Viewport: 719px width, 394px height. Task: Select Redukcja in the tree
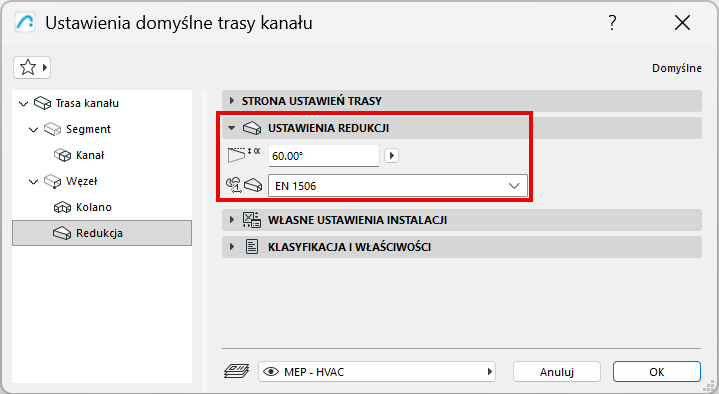pos(102,233)
